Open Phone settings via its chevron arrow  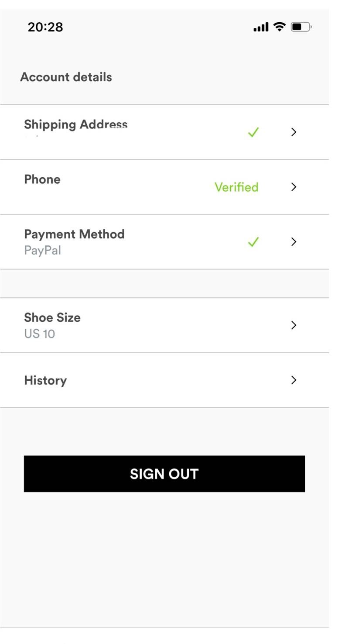click(294, 187)
